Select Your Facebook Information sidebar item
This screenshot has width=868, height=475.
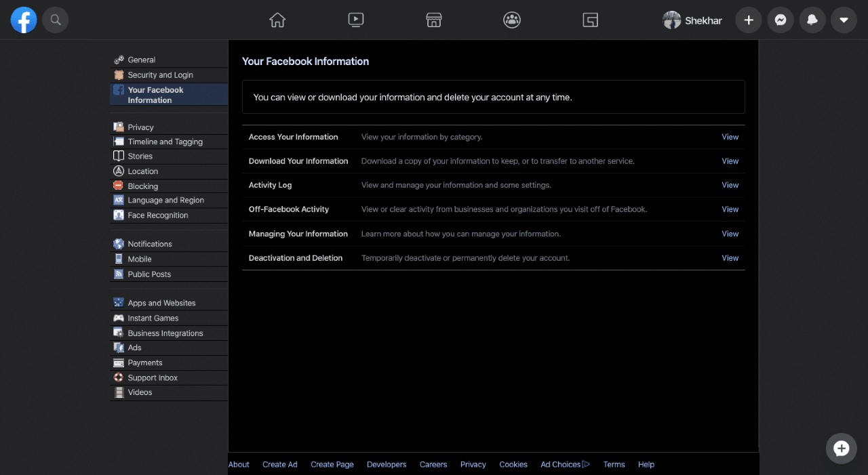click(169, 95)
